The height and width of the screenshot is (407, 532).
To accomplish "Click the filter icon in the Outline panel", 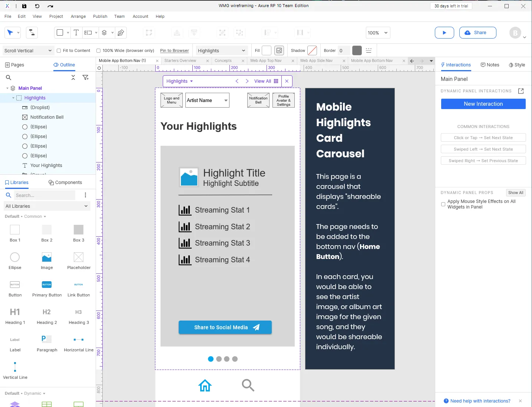I will click(x=86, y=78).
